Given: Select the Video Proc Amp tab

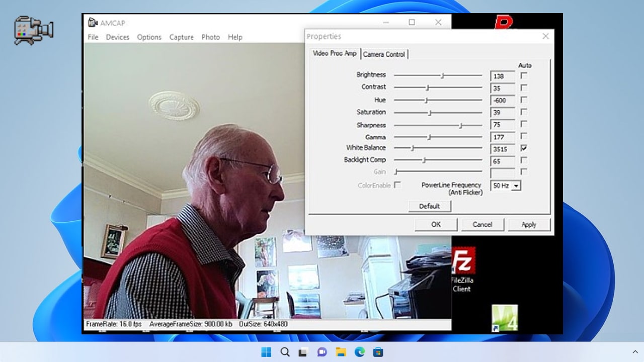Looking at the screenshot, I should pyautogui.click(x=335, y=53).
